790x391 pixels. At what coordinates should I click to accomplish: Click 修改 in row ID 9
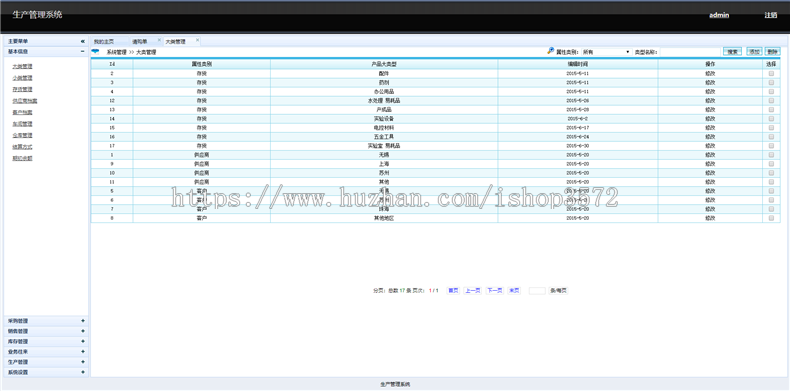click(x=710, y=164)
